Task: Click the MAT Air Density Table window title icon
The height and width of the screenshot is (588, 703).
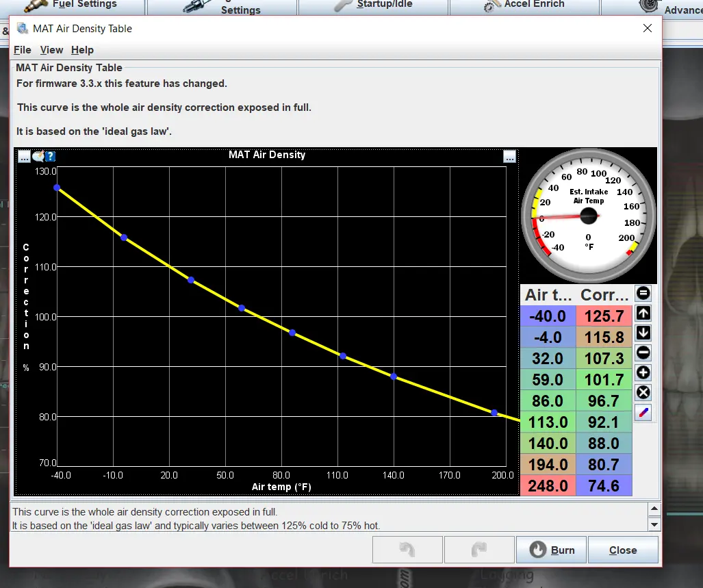Action: 23,28
